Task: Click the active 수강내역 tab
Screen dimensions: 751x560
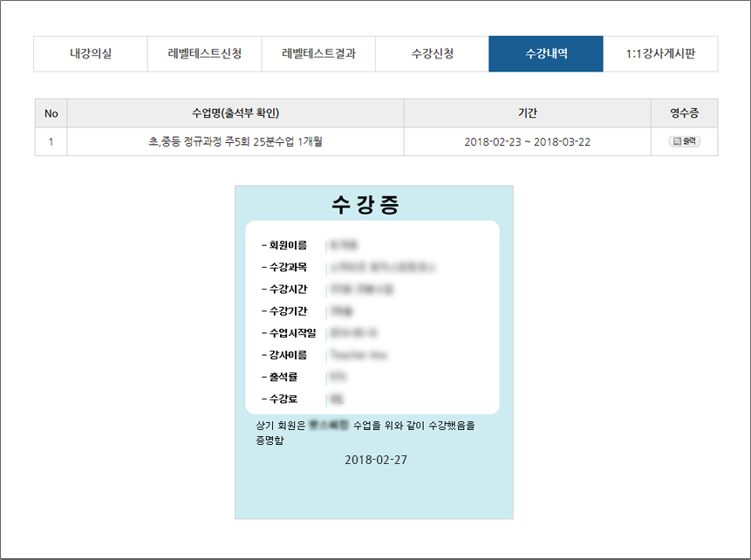Action: [x=546, y=54]
